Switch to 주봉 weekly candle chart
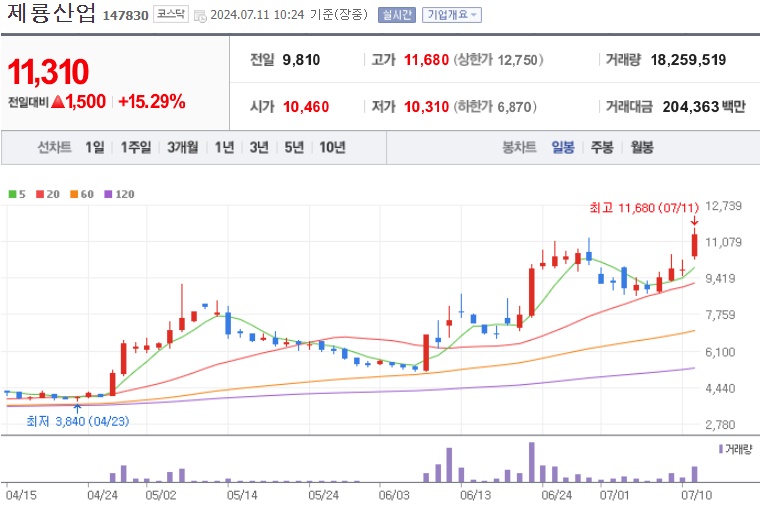Image resolution: width=760 pixels, height=510 pixels. click(x=602, y=147)
